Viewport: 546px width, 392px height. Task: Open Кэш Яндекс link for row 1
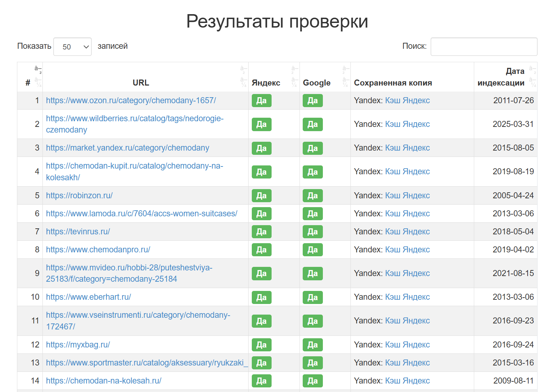tap(407, 100)
